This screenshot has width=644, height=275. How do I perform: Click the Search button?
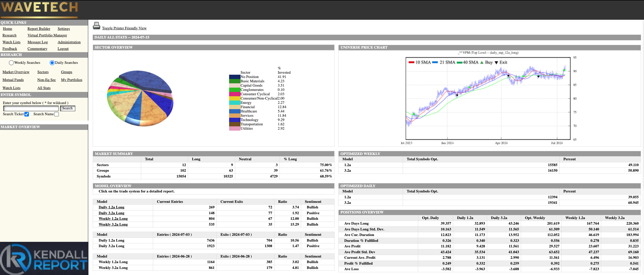tap(67, 108)
